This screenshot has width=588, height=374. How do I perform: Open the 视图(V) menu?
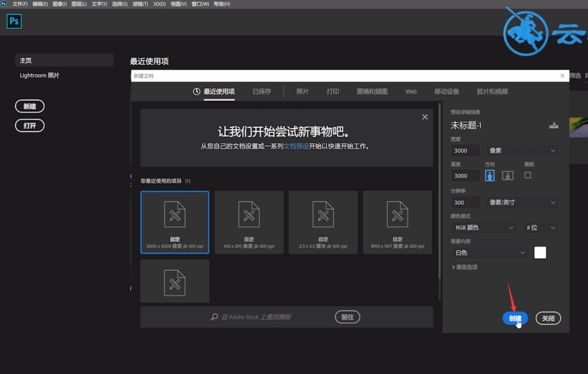pyautogui.click(x=179, y=4)
